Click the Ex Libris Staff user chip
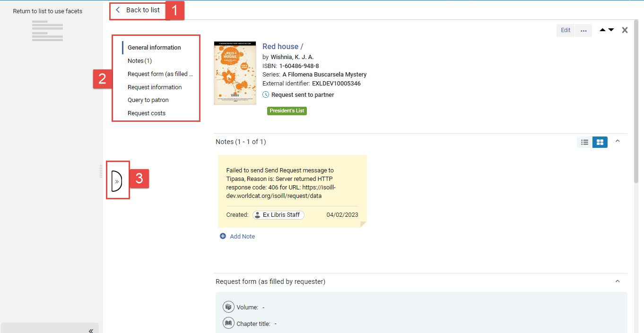This screenshot has height=333, width=644. [278, 215]
